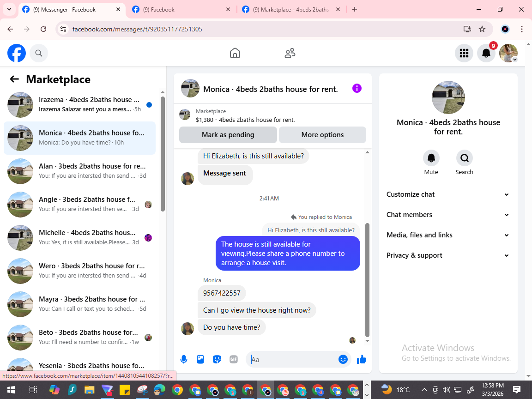Image resolution: width=532 pixels, height=399 pixels.
Task: Click conversation list scrollbar
Action: (x=163, y=154)
